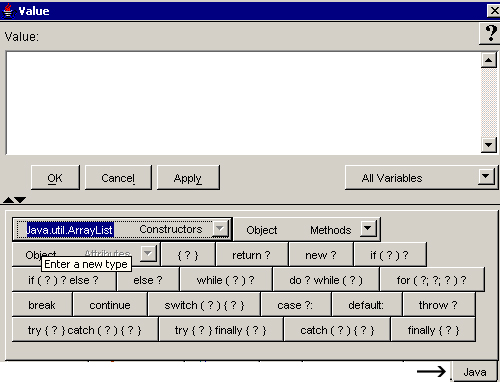
Task: Insert the try { ? } catch ( ? ) { ? } template
Action: click(x=85, y=330)
